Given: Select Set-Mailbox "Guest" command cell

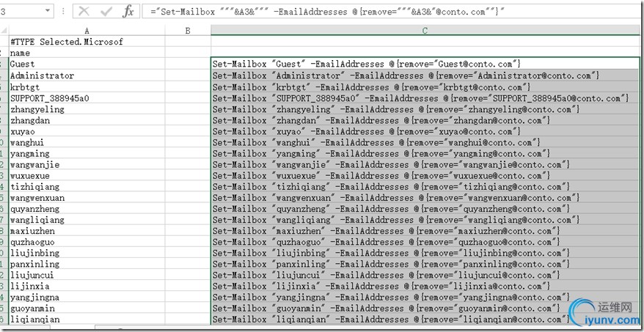Looking at the screenshot, I should [x=425, y=64].
